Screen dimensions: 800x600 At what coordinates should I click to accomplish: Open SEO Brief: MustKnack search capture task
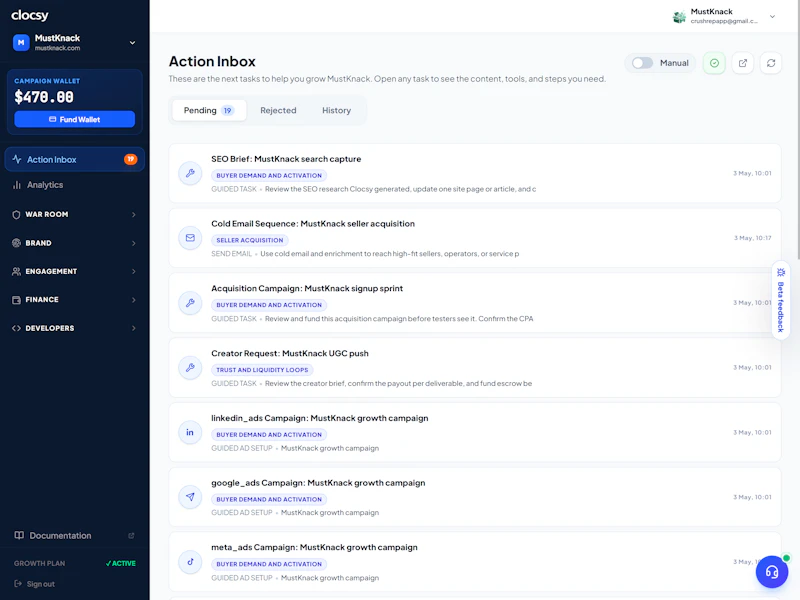point(474,173)
